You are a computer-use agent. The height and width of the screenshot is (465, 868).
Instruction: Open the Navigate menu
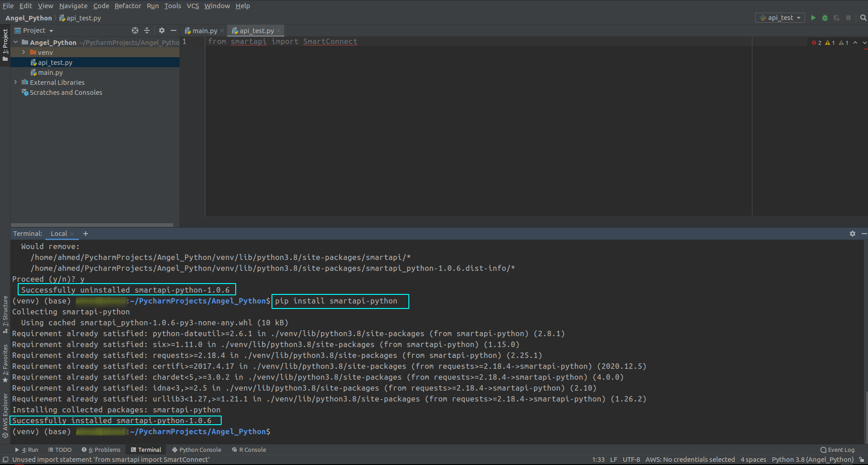tap(73, 6)
